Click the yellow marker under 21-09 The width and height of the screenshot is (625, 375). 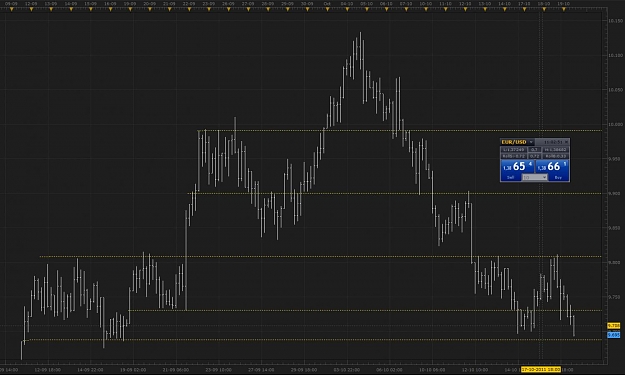tap(169, 9)
